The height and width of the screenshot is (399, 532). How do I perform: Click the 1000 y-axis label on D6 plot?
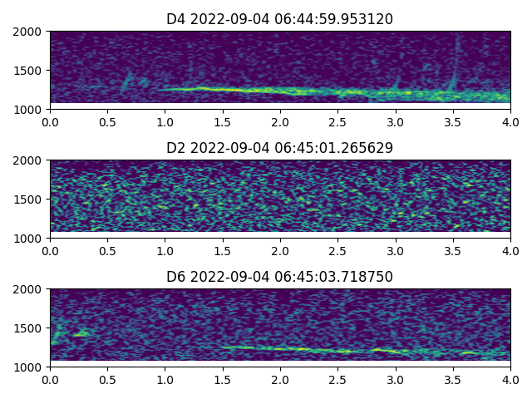click(31, 367)
